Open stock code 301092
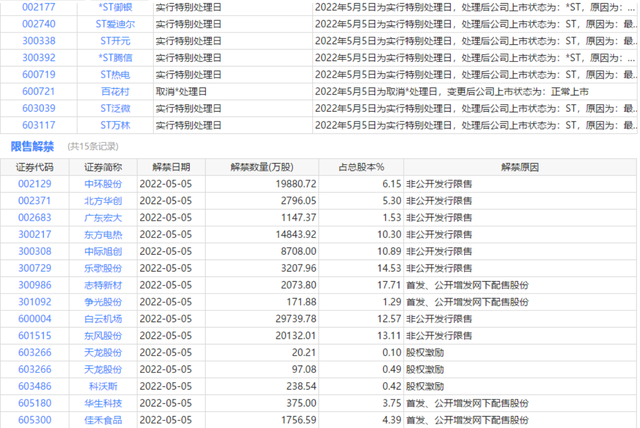Image resolution: width=640 pixels, height=428 pixels. [35, 302]
